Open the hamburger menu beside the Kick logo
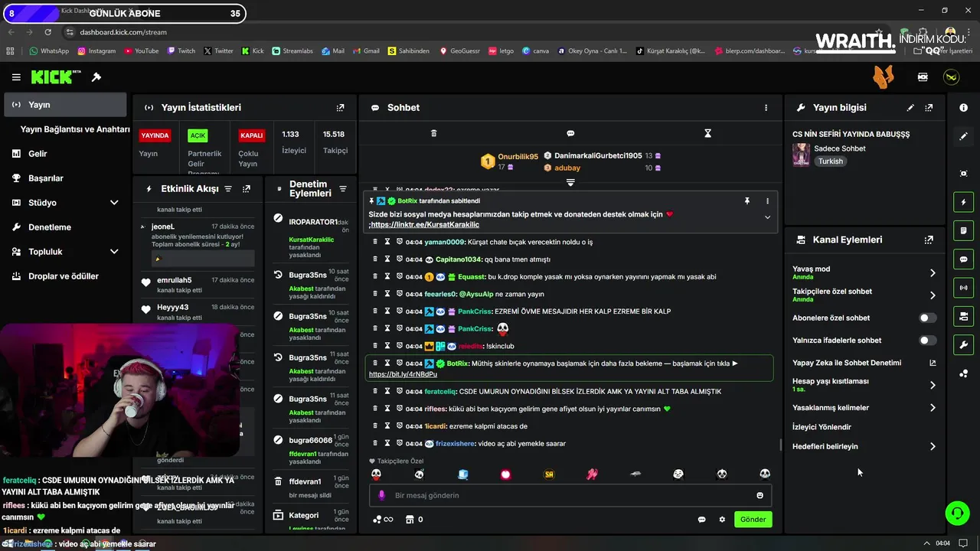The width and height of the screenshot is (980, 551). 16,77
